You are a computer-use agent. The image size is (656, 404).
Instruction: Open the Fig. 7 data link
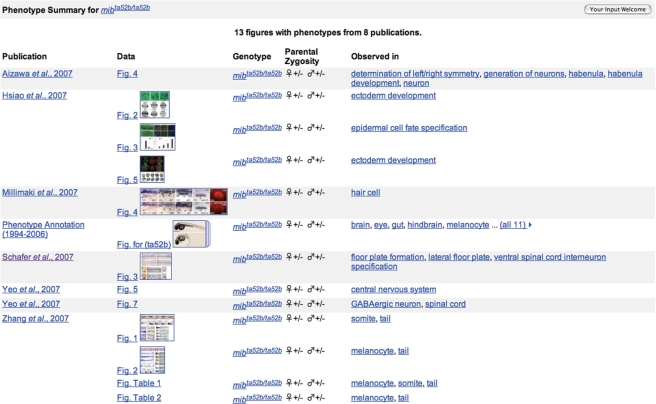click(127, 304)
